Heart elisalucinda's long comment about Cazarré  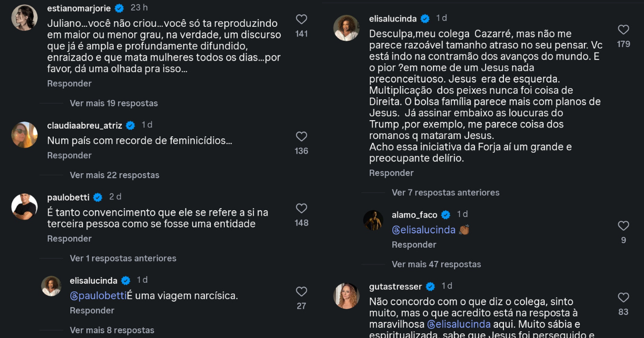coord(623,30)
